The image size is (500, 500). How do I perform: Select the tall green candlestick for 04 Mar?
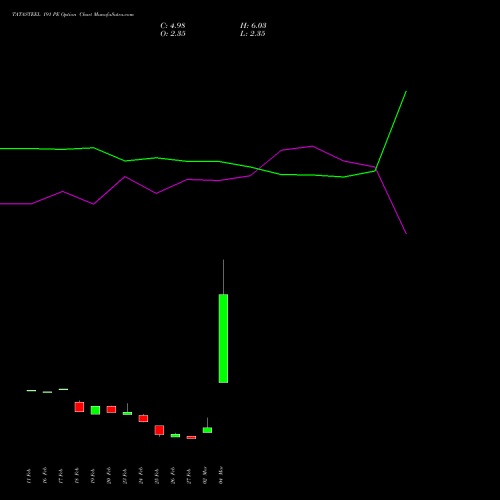point(223,338)
